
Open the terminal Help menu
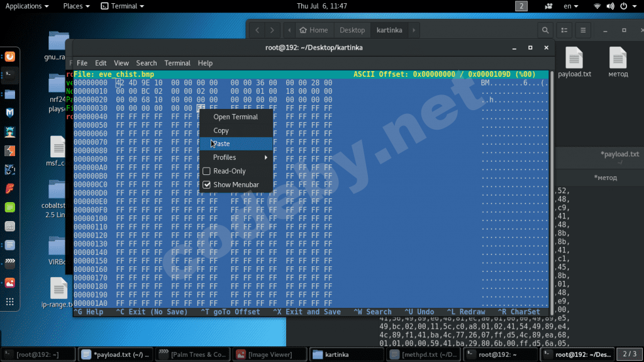[205, 63]
